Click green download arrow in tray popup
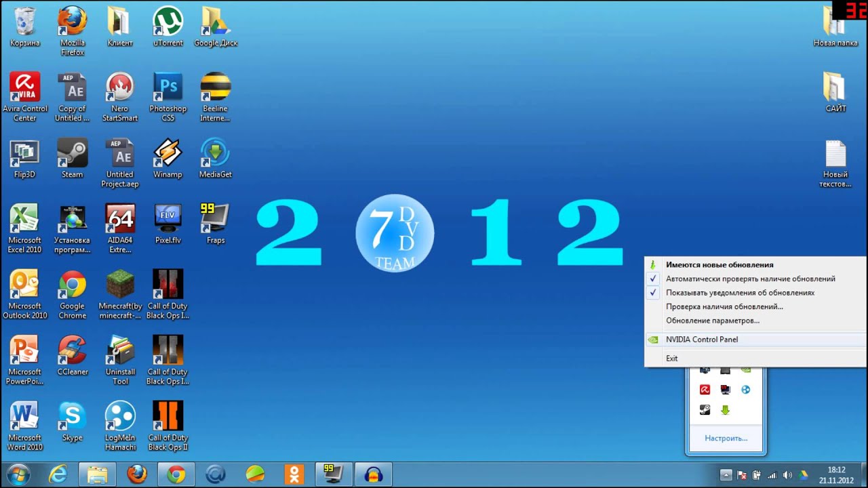This screenshot has height=488, width=868. (726, 410)
